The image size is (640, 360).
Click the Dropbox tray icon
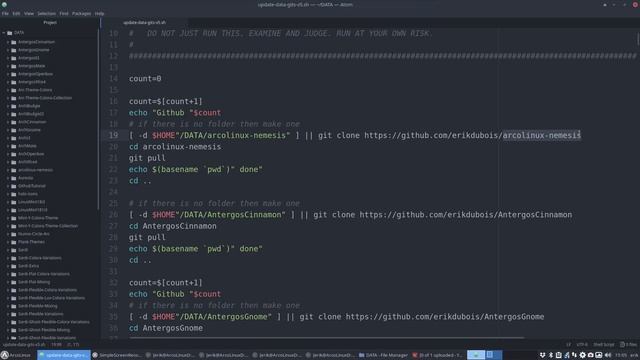point(542,355)
